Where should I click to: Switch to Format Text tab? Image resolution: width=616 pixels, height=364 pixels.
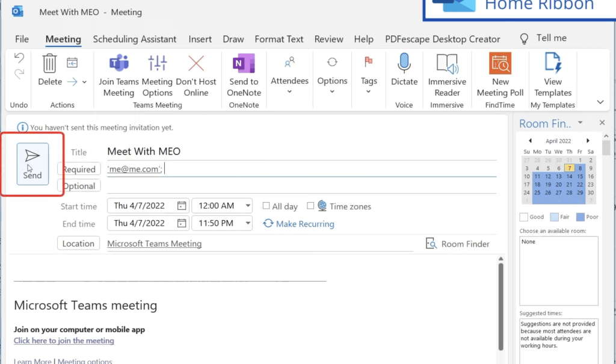click(279, 39)
